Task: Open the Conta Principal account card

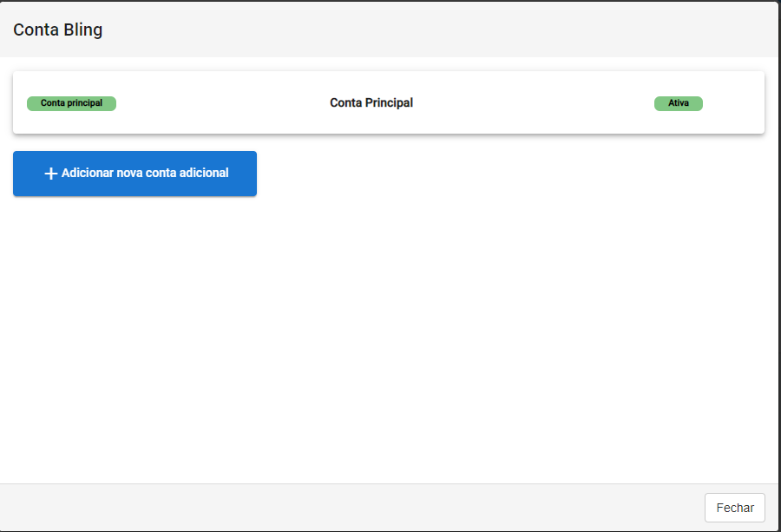Action: pyautogui.click(x=389, y=102)
